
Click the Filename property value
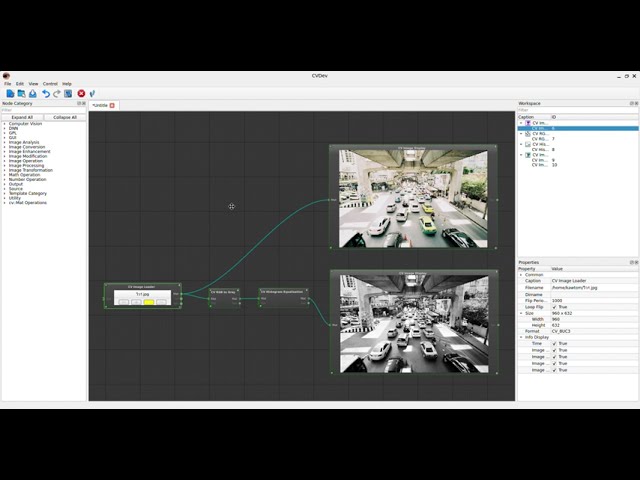594,288
